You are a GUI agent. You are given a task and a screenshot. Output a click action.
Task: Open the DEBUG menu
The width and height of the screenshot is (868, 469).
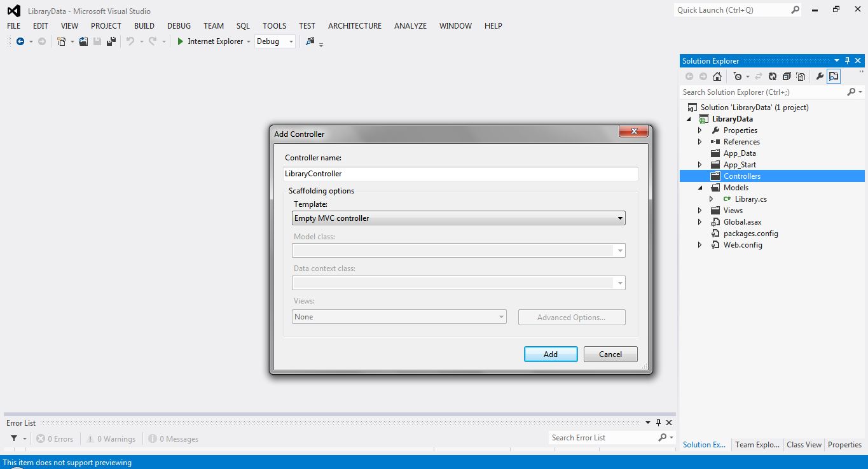[179, 26]
